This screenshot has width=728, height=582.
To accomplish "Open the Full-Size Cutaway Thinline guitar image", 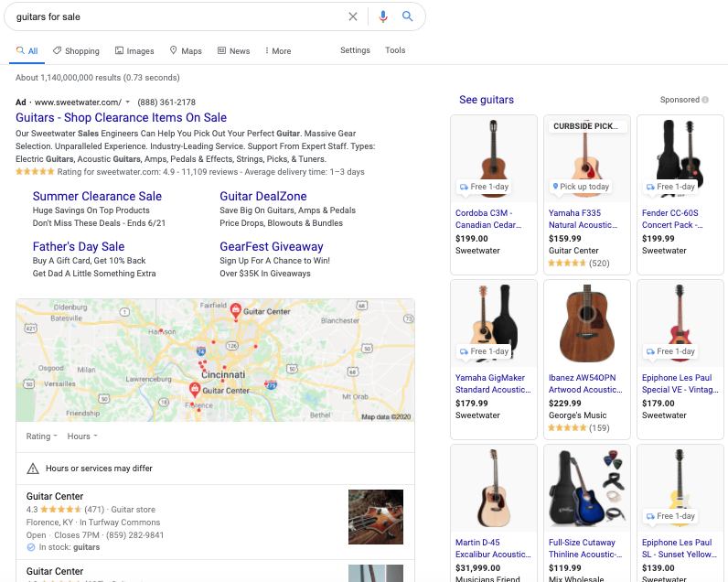I will click(587, 488).
